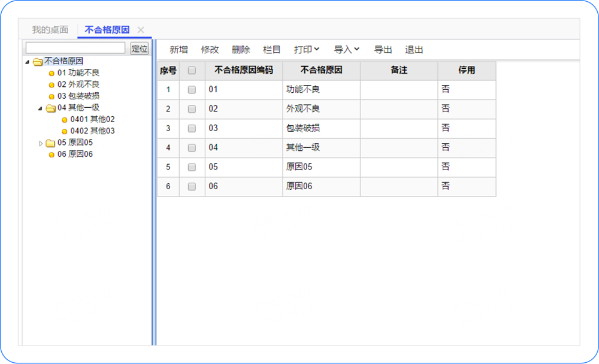Collapse the 04 其他一级 tree branch
599x364 pixels.
point(40,108)
